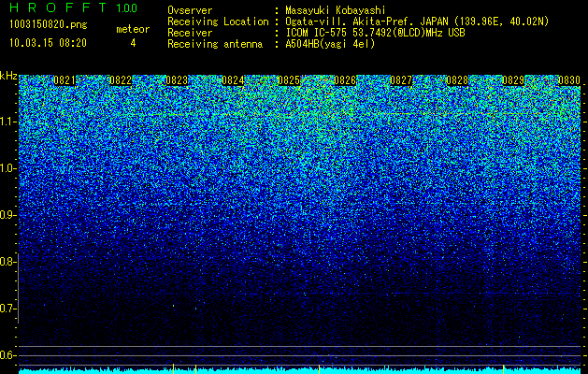
Task: Select the version number 1.0.0
Action: tap(126, 7)
